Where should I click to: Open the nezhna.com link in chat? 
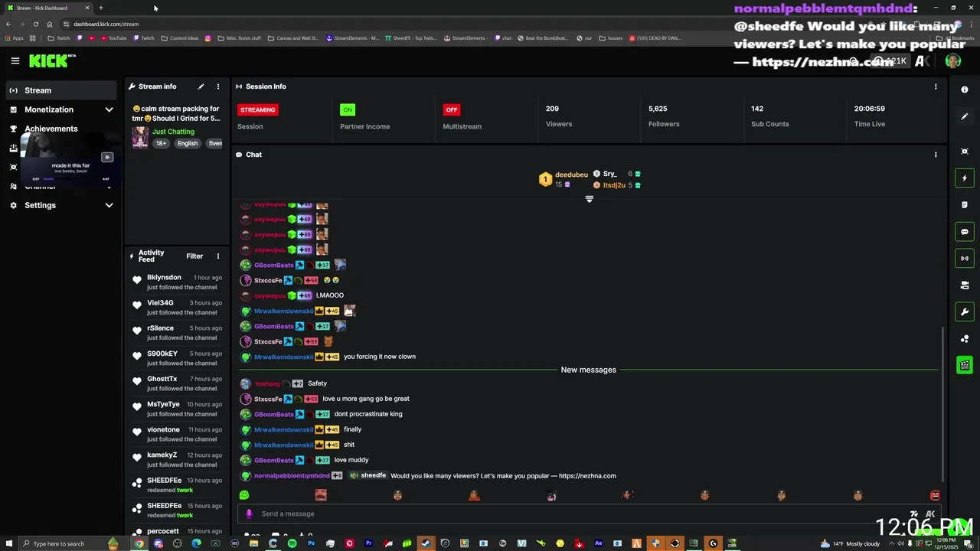(x=587, y=476)
